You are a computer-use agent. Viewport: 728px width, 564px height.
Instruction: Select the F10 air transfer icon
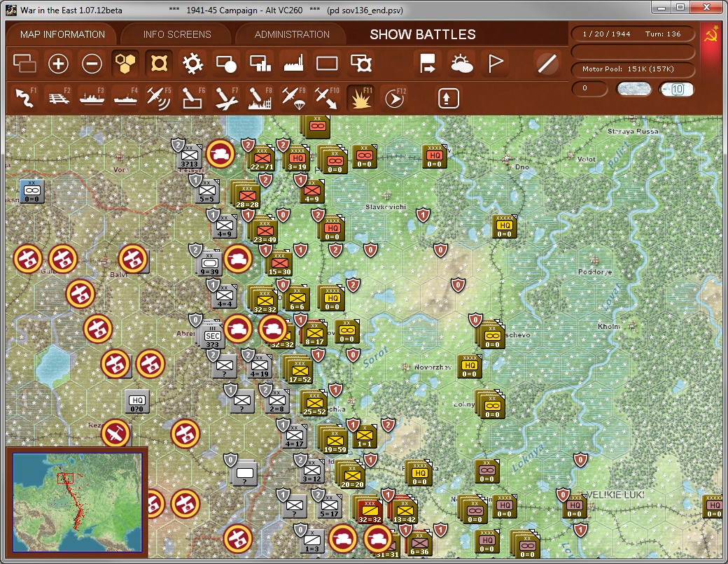(327, 98)
